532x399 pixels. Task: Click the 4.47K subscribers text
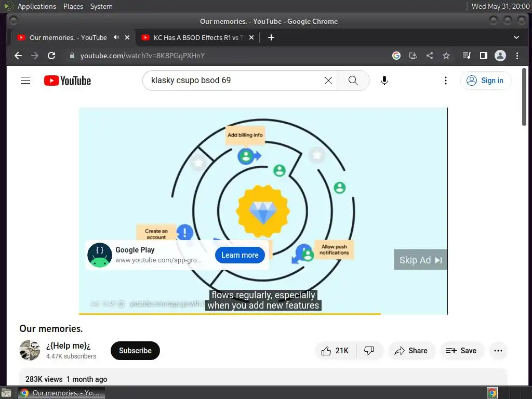coord(71,356)
